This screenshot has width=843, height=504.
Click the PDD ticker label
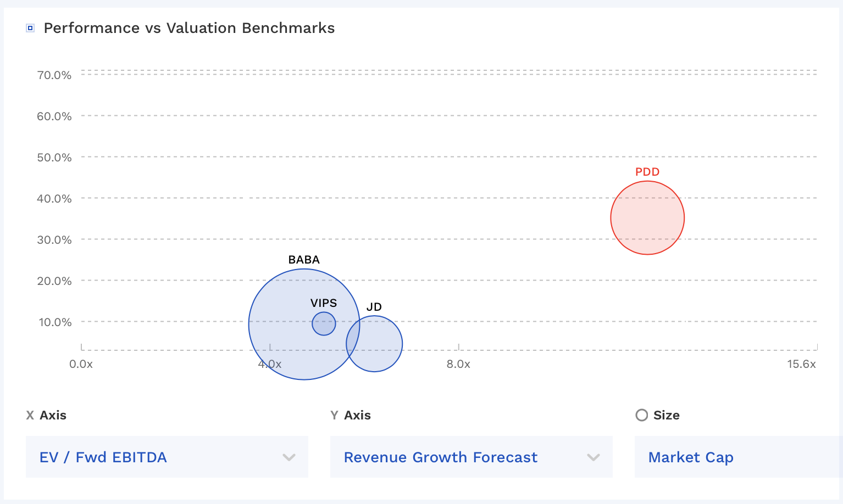pyautogui.click(x=647, y=172)
